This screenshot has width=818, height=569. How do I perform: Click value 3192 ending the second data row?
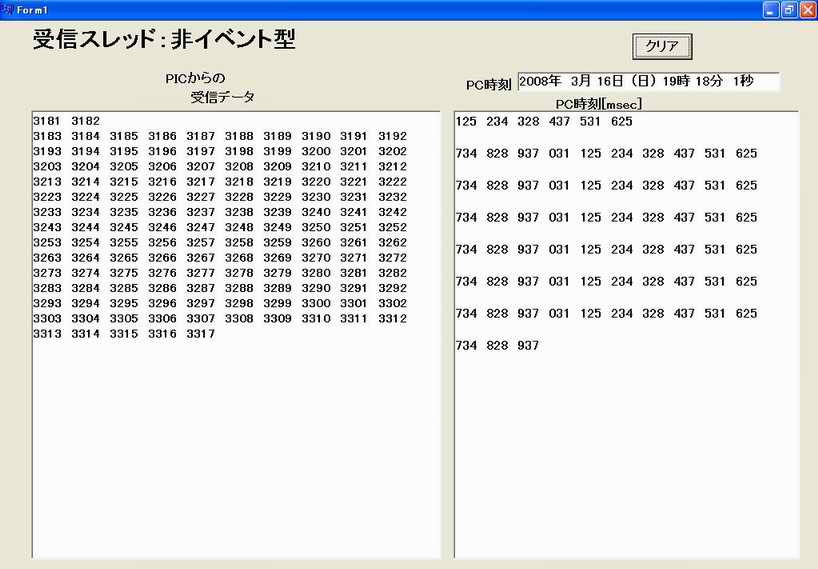392,136
